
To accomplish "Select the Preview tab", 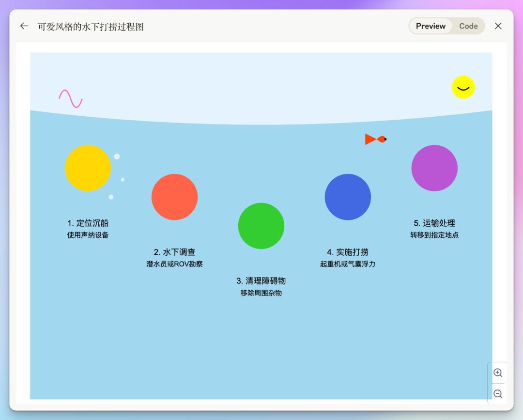I will tap(431, 26).
